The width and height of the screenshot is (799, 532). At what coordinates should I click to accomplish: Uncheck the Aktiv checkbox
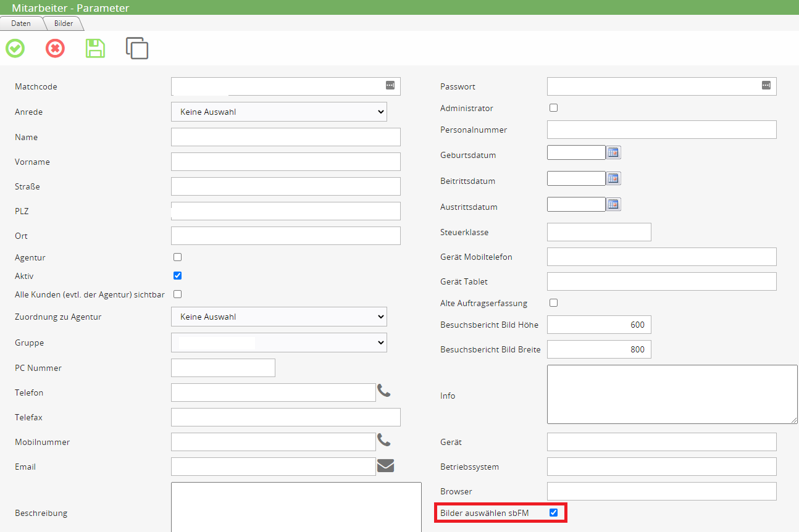coord(177,275)
